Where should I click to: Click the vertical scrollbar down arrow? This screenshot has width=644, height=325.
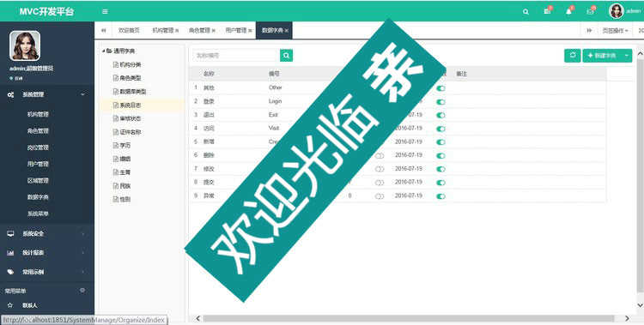coord(640,305)
